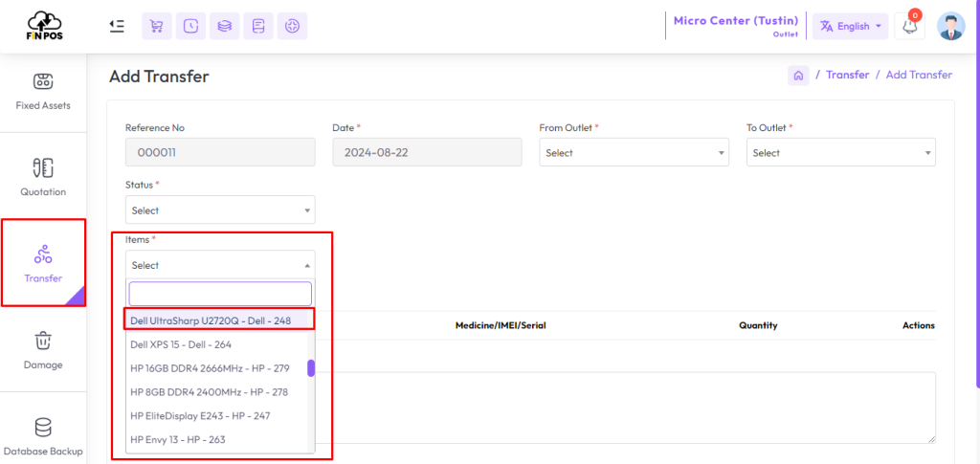The image size is (980, 464).
Task: Click the Date field 2024-08-22
Action: click(427, 152)
